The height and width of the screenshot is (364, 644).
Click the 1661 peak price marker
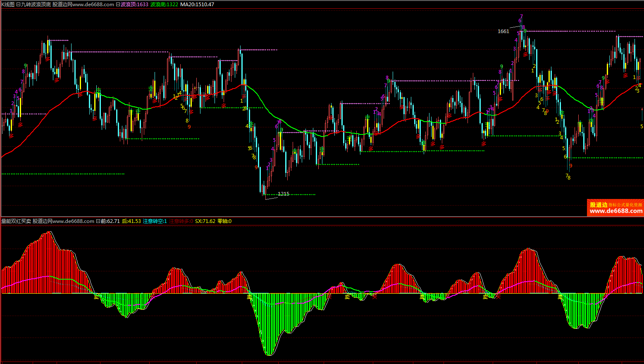[503, 31]
